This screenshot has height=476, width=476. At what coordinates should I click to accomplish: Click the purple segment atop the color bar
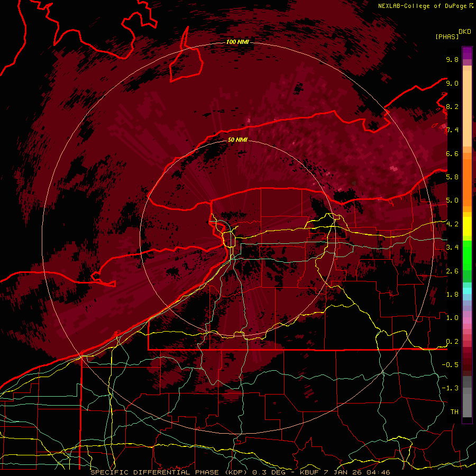pyautogui.click(x=467, y=53)
